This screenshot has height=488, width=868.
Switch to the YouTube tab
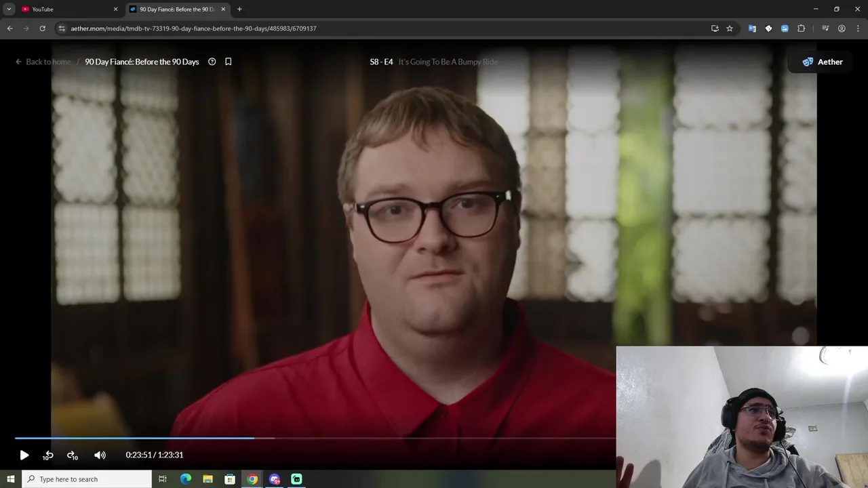tap(68, 9)
